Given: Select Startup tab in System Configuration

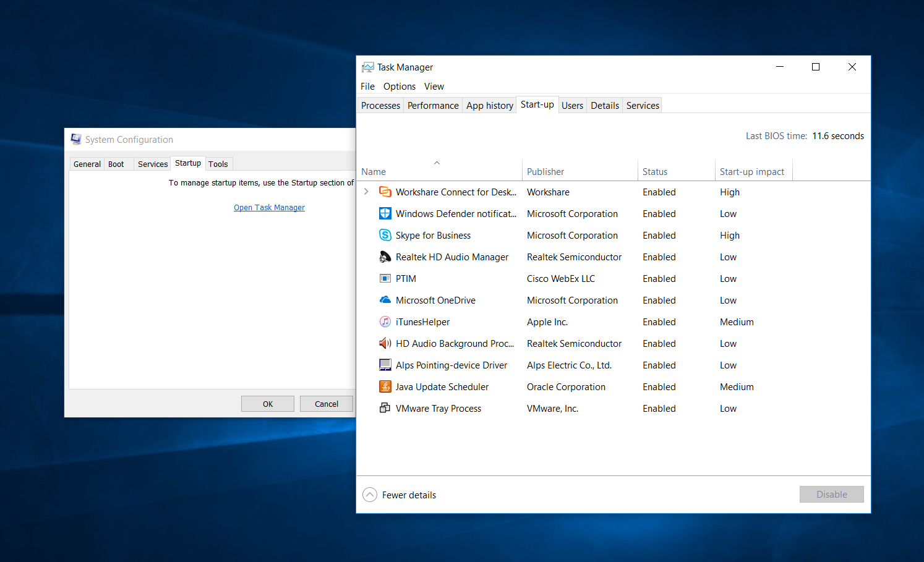Looking at the screenshot, I should (x=188, y=163).
